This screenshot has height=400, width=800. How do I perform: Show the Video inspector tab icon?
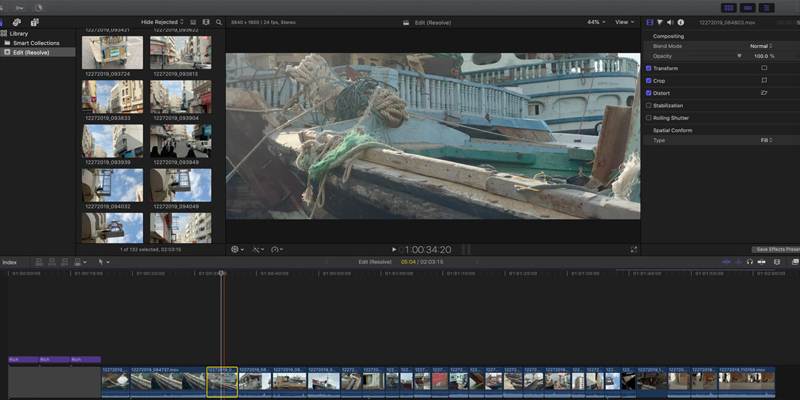(x=649, y=22)
